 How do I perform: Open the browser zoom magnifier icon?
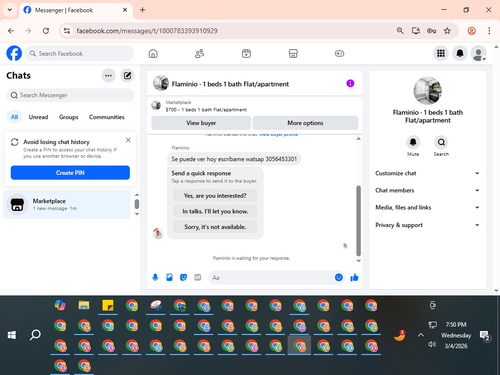click(x=400, y=31)
